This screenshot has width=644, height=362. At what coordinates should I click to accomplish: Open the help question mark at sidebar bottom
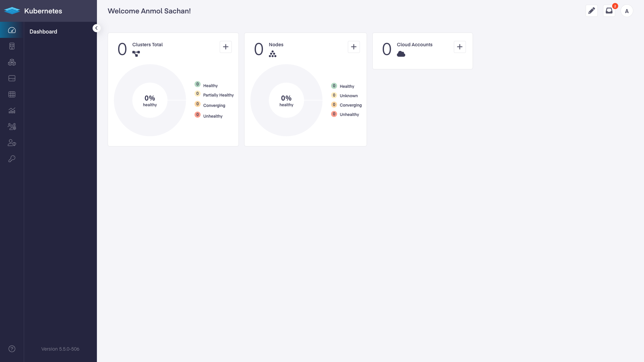12,349
